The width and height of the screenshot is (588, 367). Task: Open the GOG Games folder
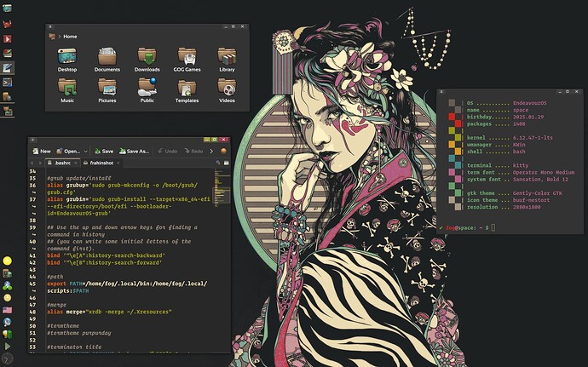point(187,60)
